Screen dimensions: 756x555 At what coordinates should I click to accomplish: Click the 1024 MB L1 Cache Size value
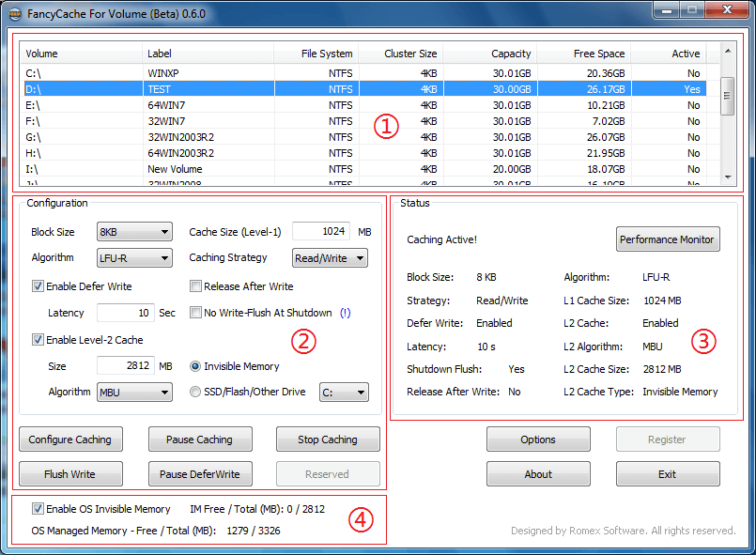coord(662,301)
